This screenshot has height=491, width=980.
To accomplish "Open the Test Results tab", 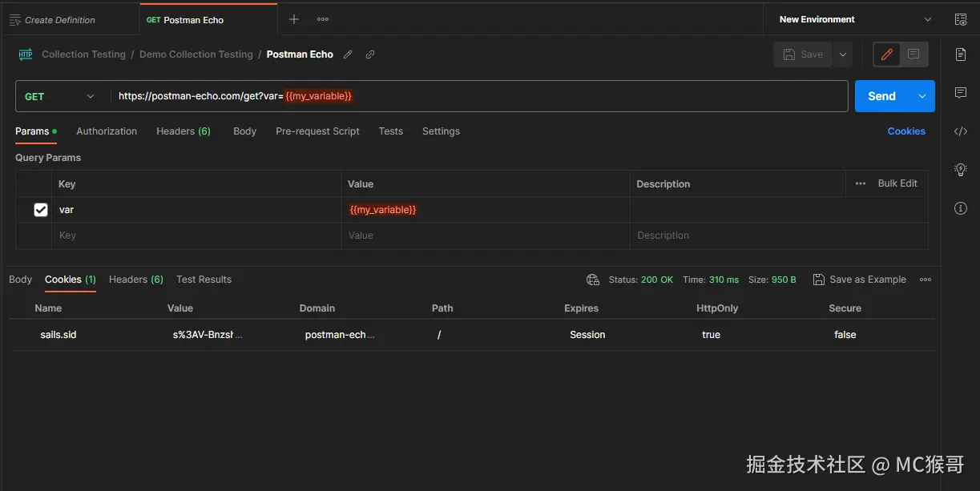I will click(x=204, y=280).
